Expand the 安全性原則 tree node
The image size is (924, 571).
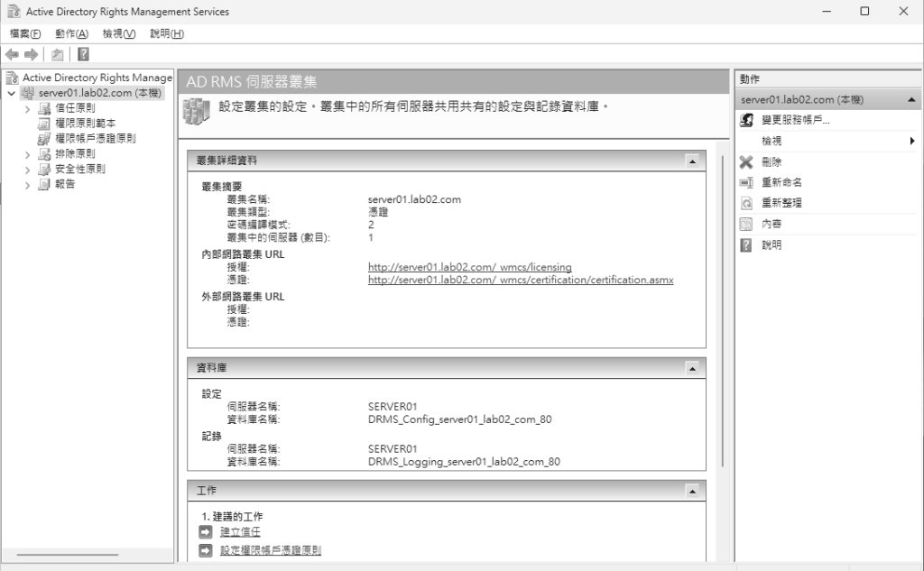click(28, 170)
